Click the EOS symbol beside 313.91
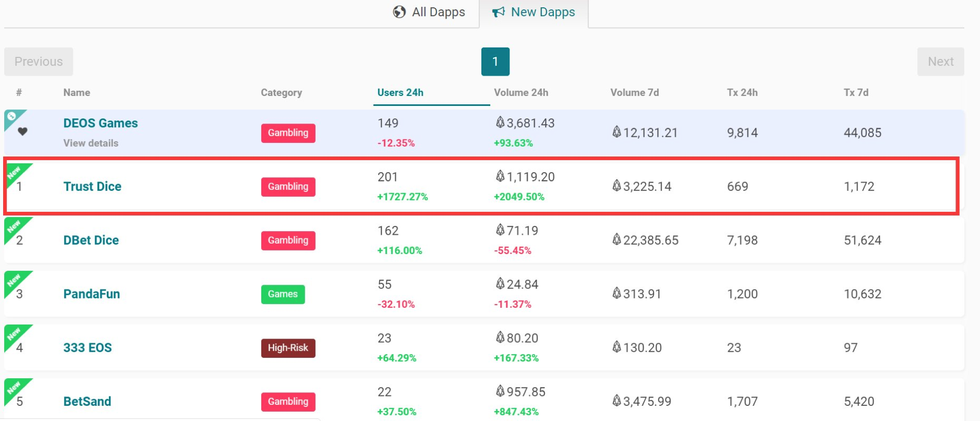 pyautogui.click(x=616, y=293)
